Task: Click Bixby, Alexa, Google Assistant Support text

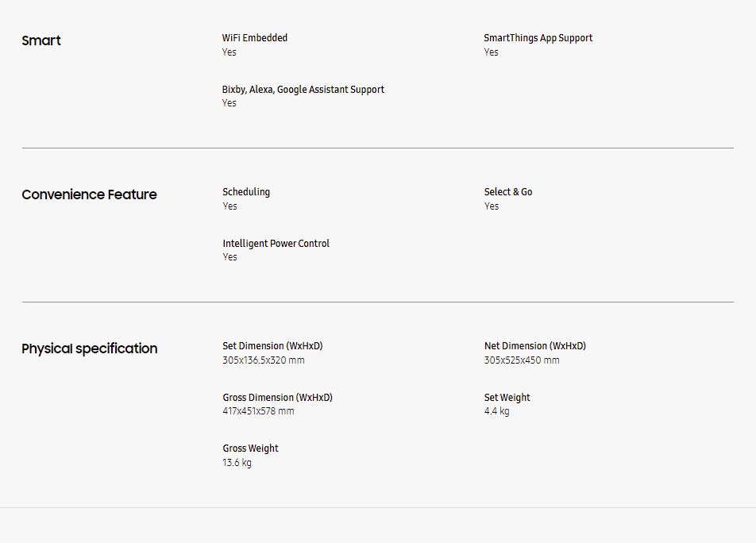Action: 303,90
